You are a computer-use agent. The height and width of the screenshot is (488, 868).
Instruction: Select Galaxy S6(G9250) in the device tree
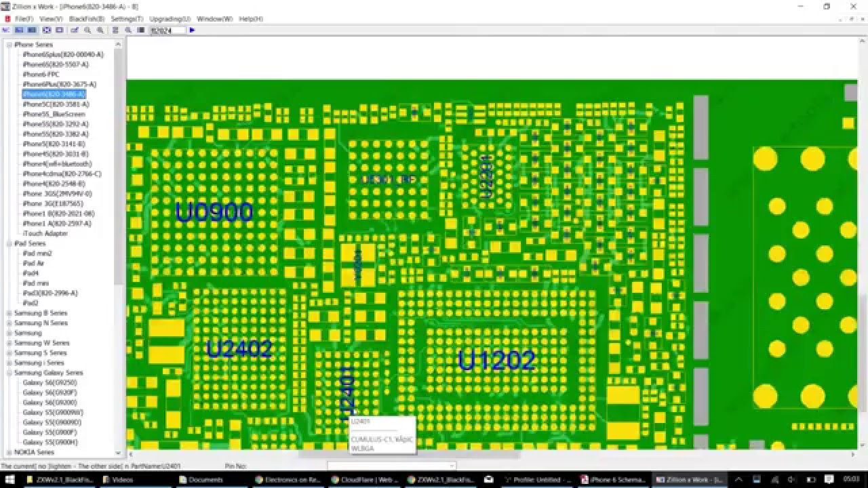coord(50,383)
